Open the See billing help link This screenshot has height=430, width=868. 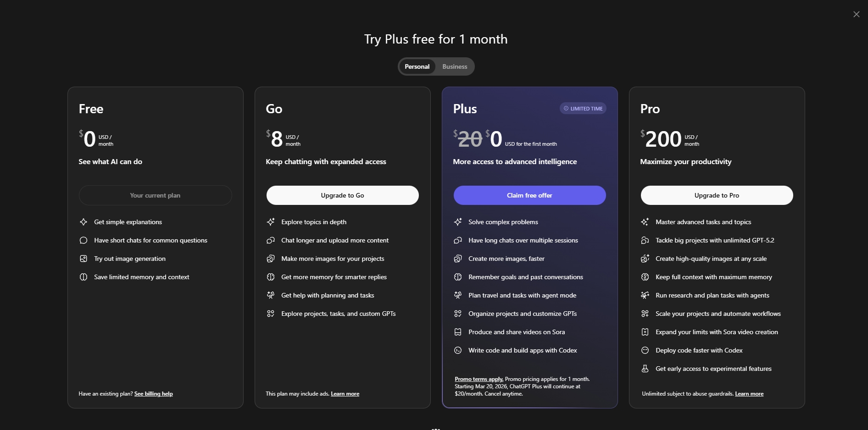pyautogui.click(x=153, y=394)
